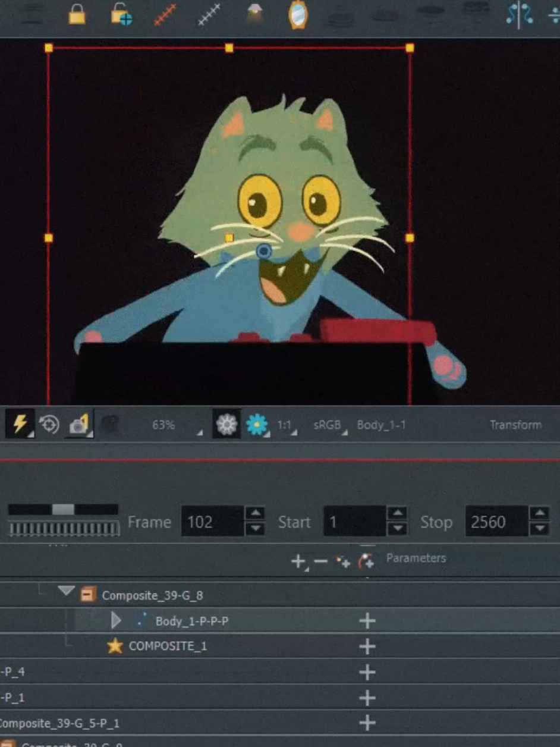This screenshot has height=747, width=560.
Task: Select the Composite_39-G_5-P_1 layer row
Action: point(280,723)
